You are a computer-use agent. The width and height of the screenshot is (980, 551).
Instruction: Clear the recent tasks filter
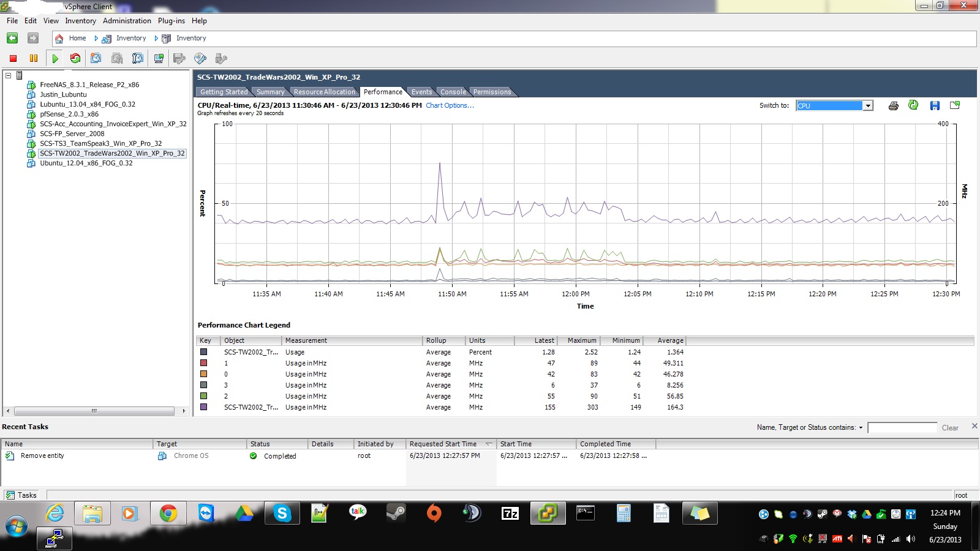pyautogui.click(x=951, y=427)
